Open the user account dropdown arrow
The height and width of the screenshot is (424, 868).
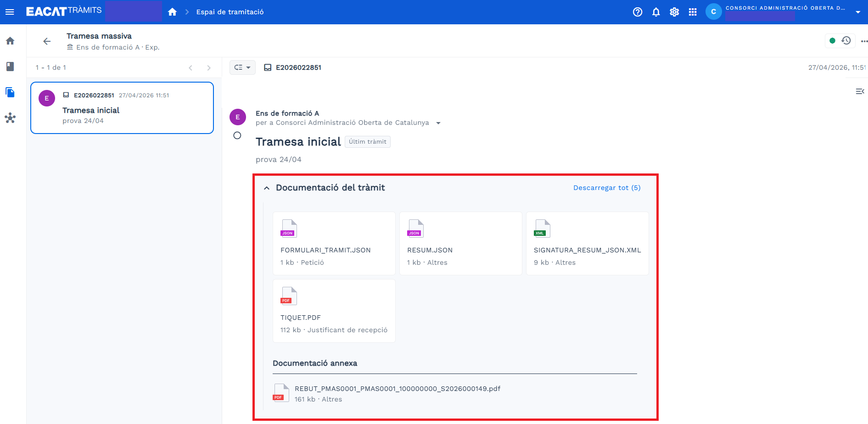(x=858, y=12)
